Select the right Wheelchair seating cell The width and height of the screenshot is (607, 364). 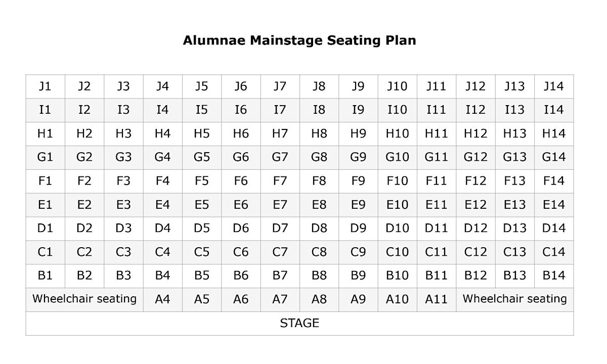tap(514, 299)
